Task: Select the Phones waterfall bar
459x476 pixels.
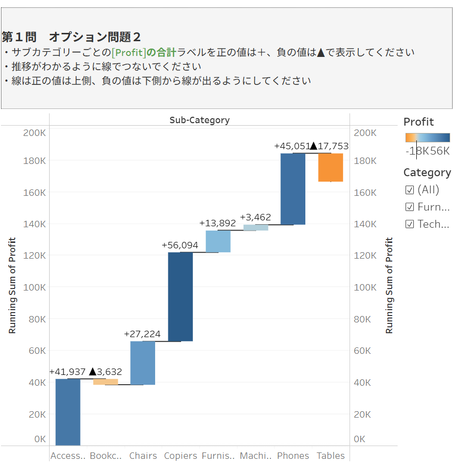Action: tap(293, 189)
